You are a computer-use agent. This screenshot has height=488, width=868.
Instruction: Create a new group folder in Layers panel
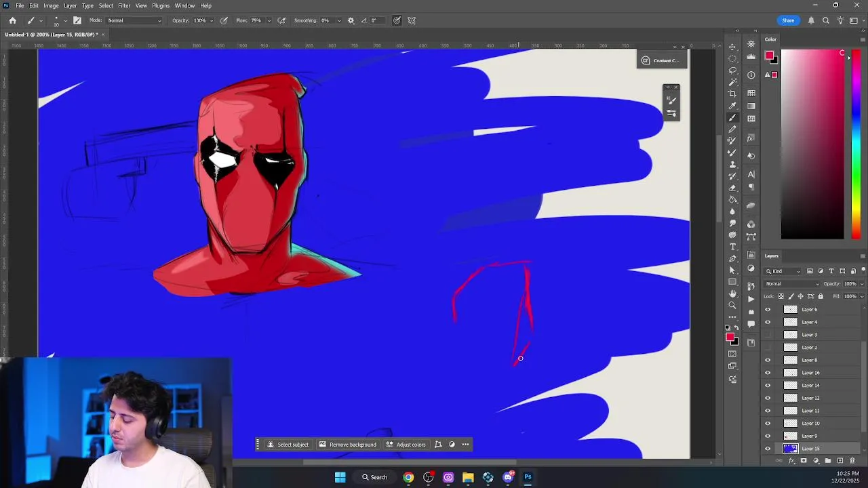828,461
